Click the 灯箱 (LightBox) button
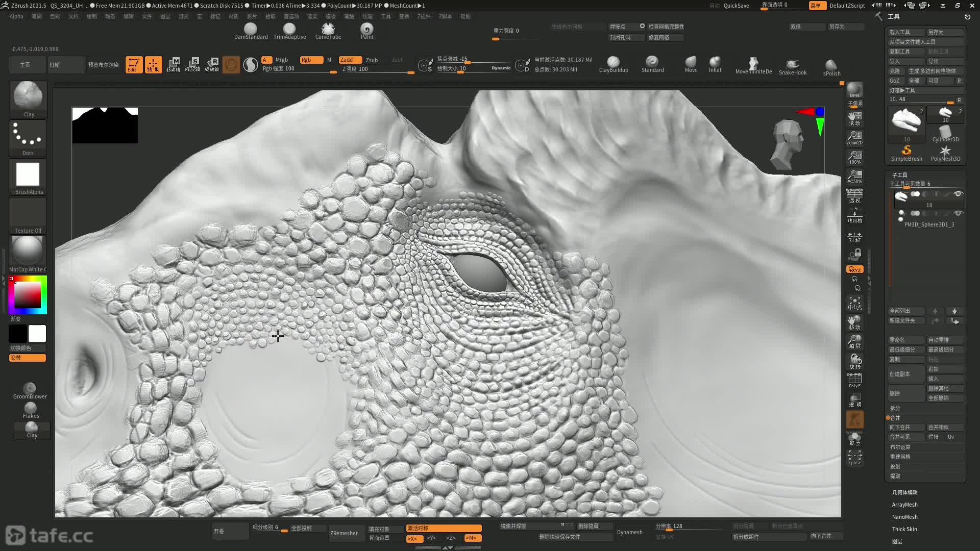This screenshot has height=551, width=980. click(x=66, y=65)
